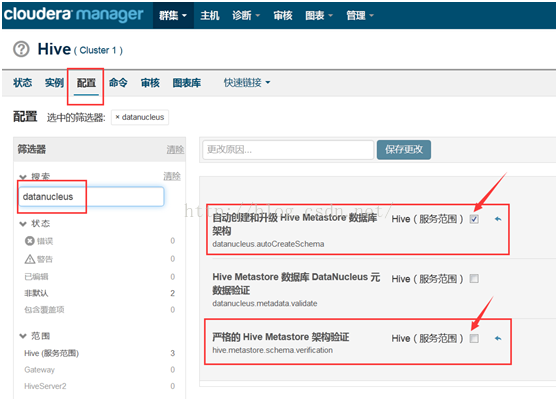Click the 严格的 Hive Metastore 架构验证 title
This screenshot has height=401, width=558.
281,337
